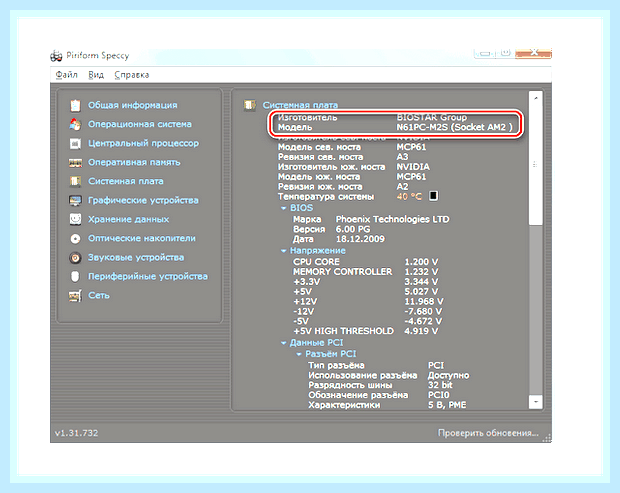Viewport: 620px width, 493px height.
Task: Click the Piriform Speccy title bar icon
Action: click(x=56, y=56)
